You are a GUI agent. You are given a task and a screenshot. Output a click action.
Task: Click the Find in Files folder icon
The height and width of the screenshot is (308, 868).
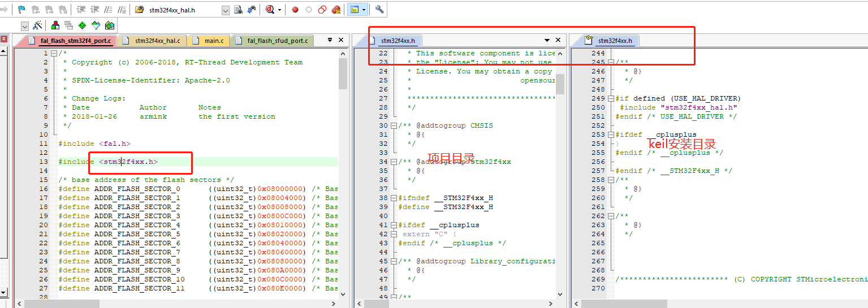(140, 10)
